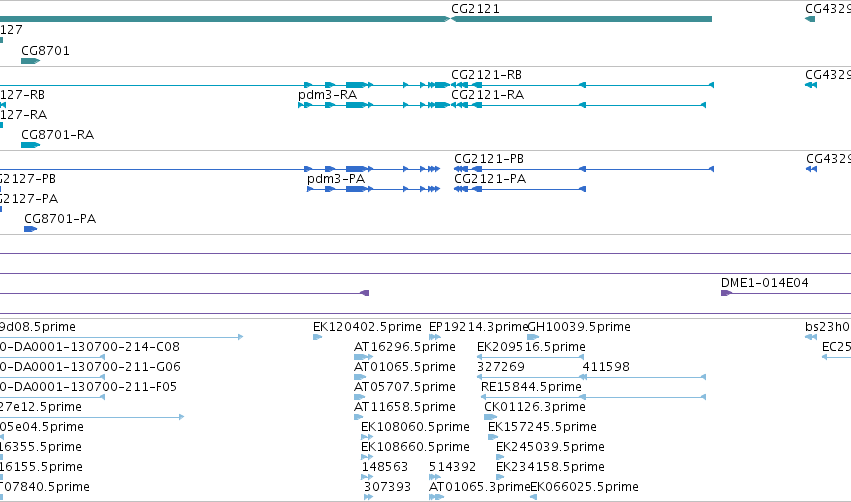Click the CG8701 gene arrow glyph
This screenshot has width=851, height=502.
pos(30,61)
